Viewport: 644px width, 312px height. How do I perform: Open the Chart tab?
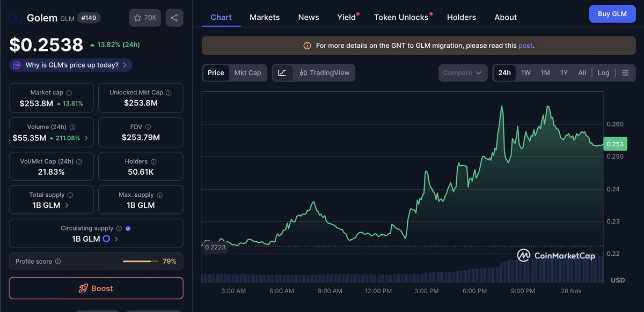click(221, 17)
